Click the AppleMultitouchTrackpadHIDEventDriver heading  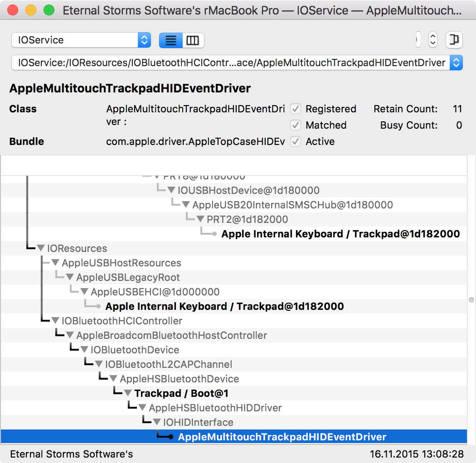130,88
